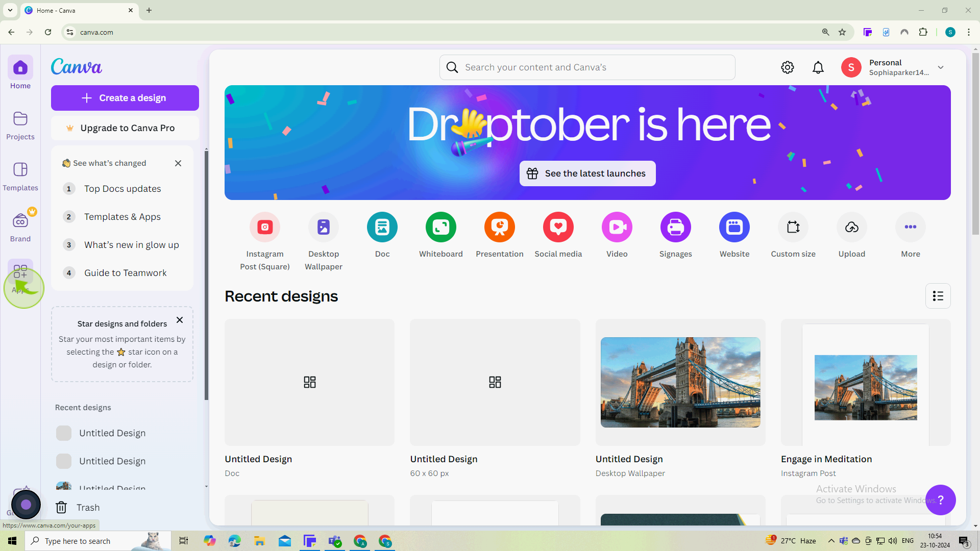The height and width of the screenshot is (551, 980).
Task: Open the 27°C Haze weather widget
Action: (791, 541)
